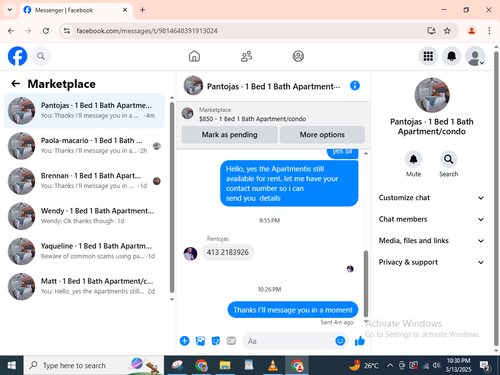Open emoji picker in message box
500x375 pixels.
tap(340, 341)
